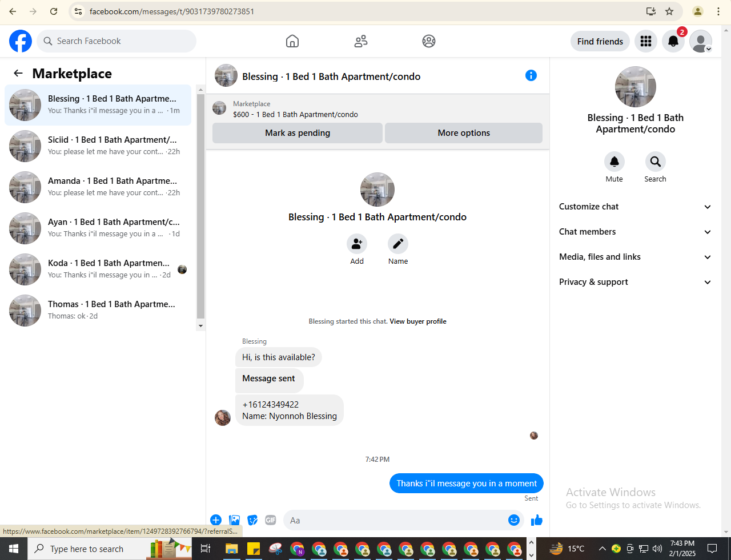
Task: Go back using the Marketplace arrow
Action: pos(18,73)
